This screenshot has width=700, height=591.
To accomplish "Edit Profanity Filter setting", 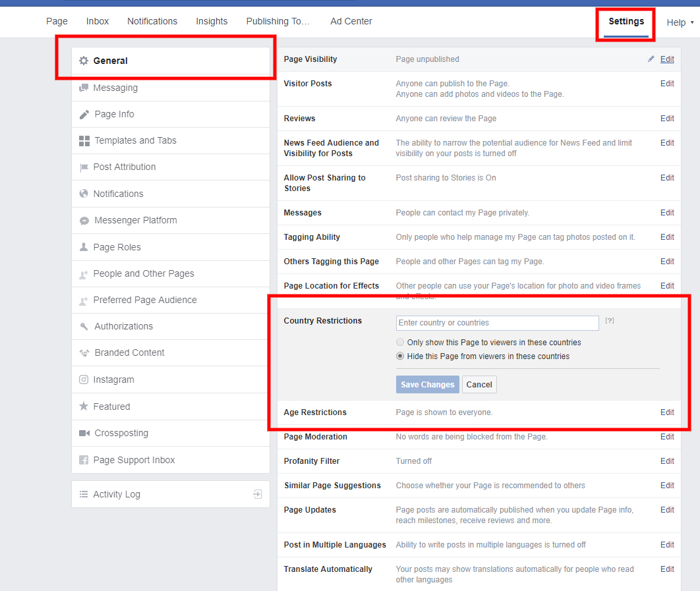I will pyautogui.click(x=667, y=461).
